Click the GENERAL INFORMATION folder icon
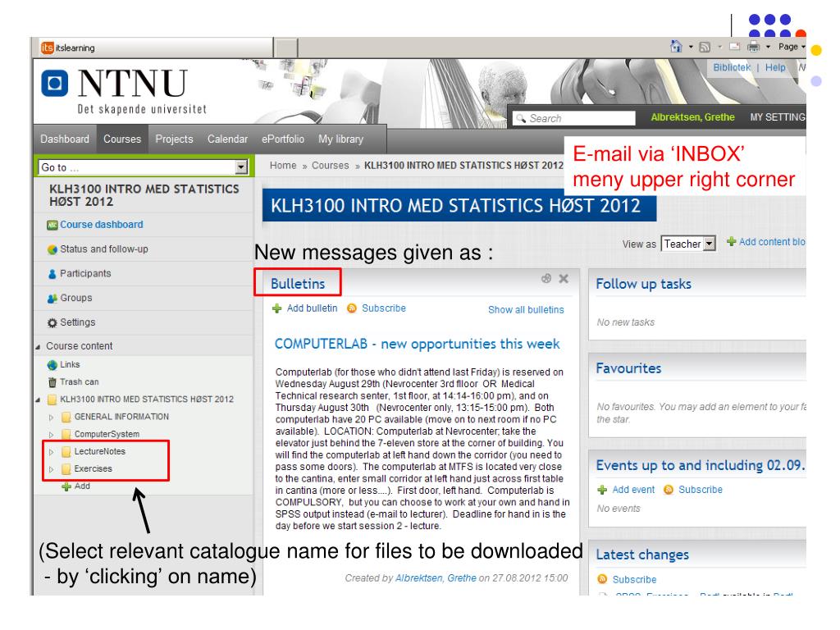The height and width of the screenshot is (630, 840). 66,417
